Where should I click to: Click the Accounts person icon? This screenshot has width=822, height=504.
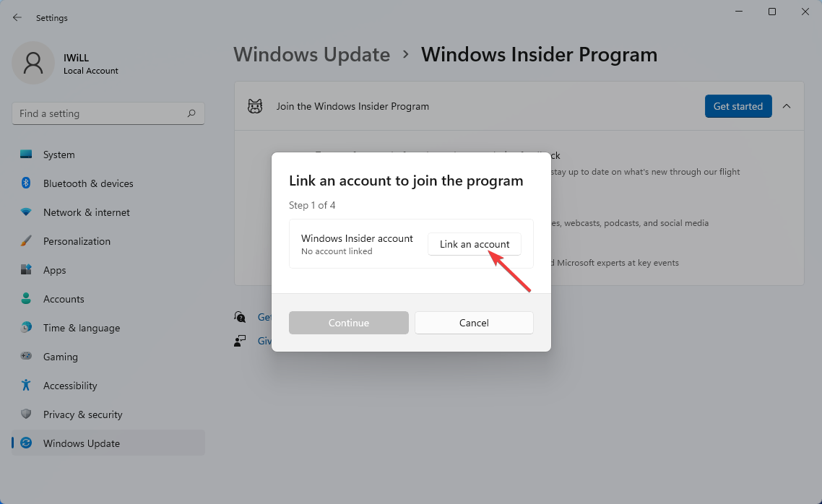tap(26, 299)
